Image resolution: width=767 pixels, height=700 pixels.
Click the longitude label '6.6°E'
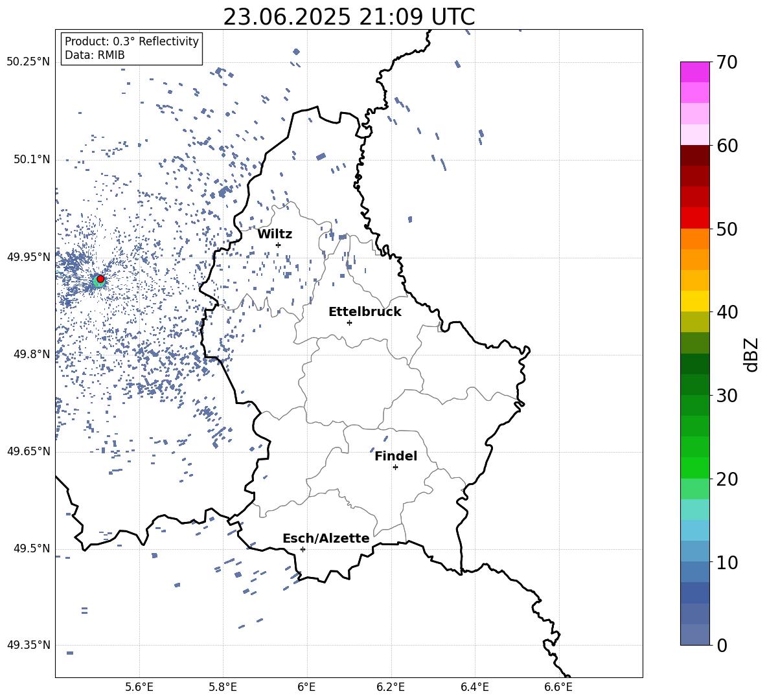click(x=558, y=687)
